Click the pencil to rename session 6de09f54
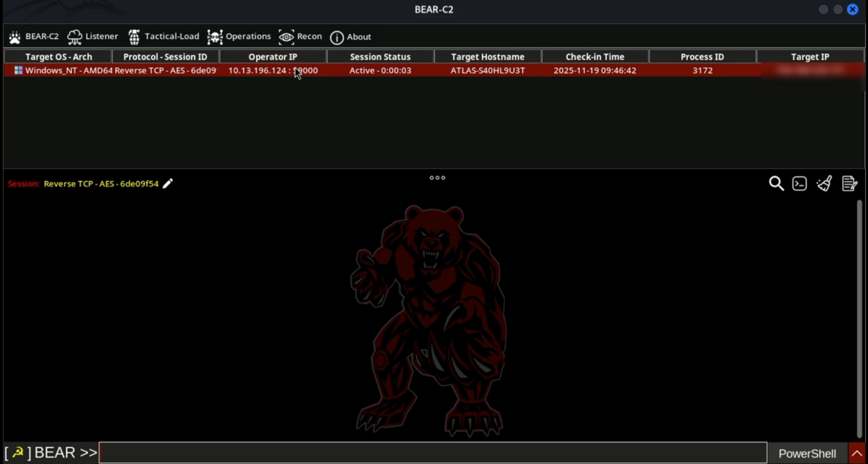The height and width of the screenshot is (464, 868). [167, 183]
